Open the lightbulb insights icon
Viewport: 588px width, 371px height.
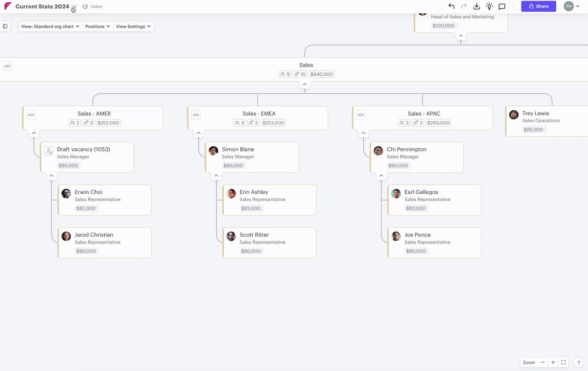tap(489, 6)
